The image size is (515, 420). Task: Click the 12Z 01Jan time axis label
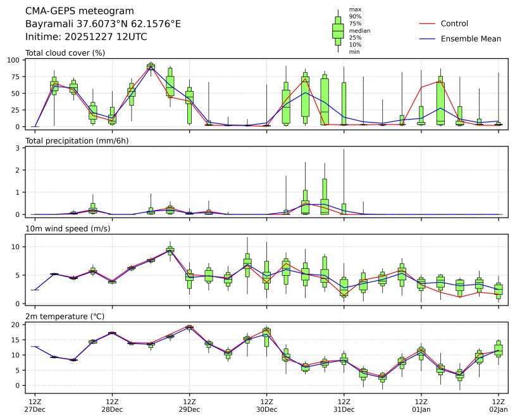coord(421,405)
